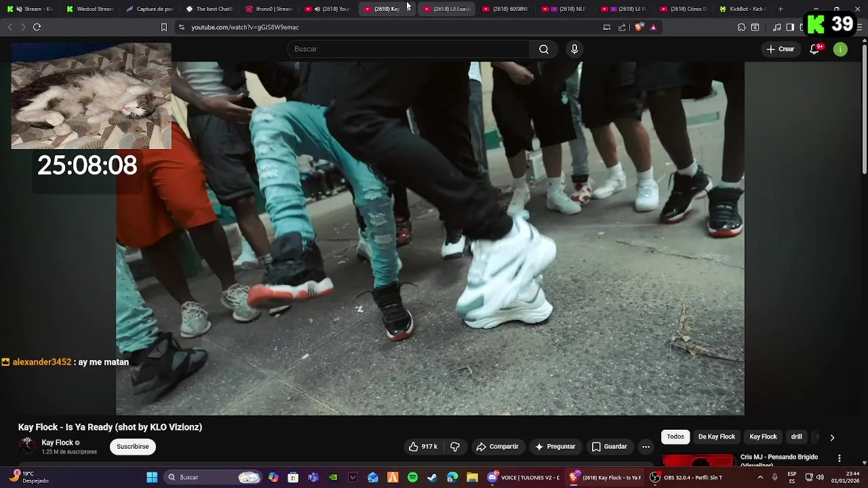Open the Discord VOICE TULONES taskbar window
868x488 pixels.
point(524,477)
